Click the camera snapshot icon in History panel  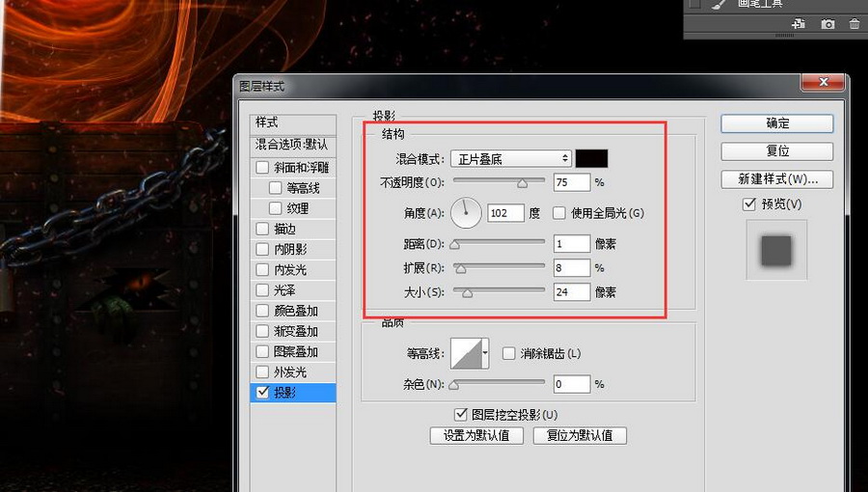827,24
